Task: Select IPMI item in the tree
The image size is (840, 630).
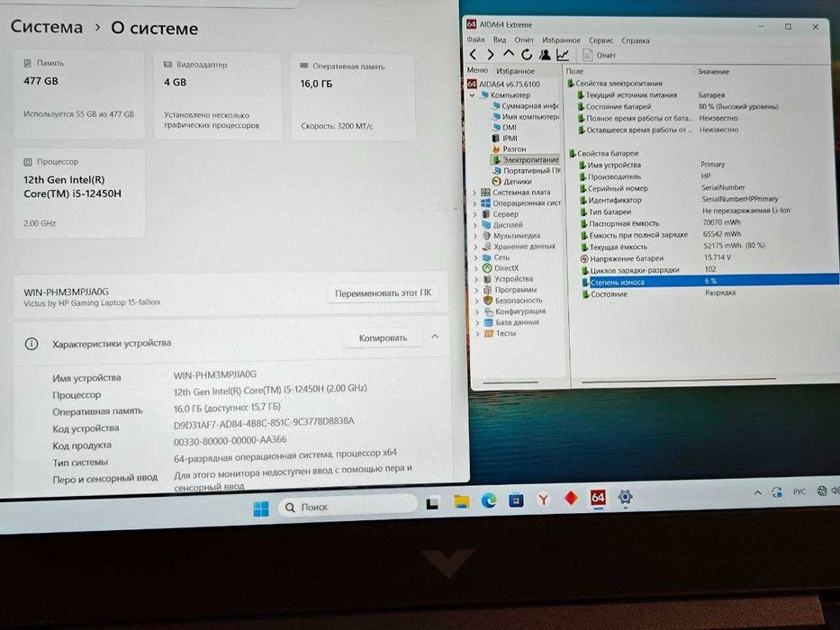Action: (x=505, y=139)
